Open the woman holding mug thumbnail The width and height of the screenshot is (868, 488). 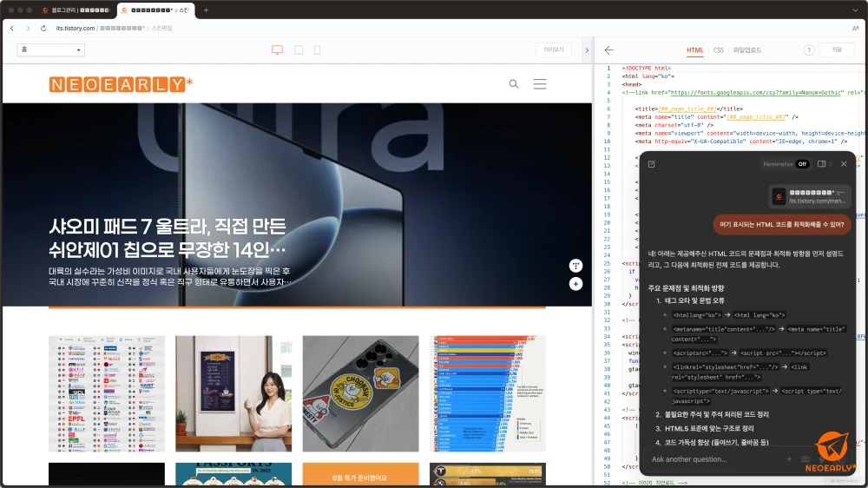233,393
